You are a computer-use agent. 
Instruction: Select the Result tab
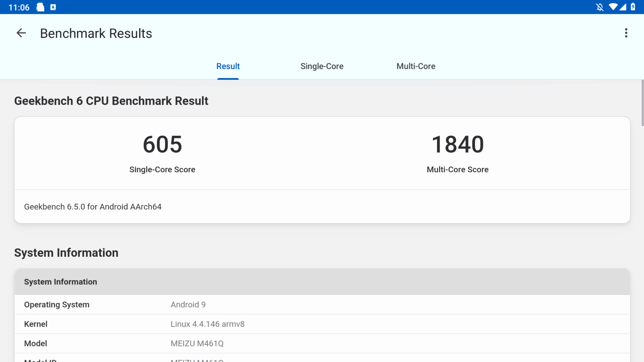pos(228,66)
